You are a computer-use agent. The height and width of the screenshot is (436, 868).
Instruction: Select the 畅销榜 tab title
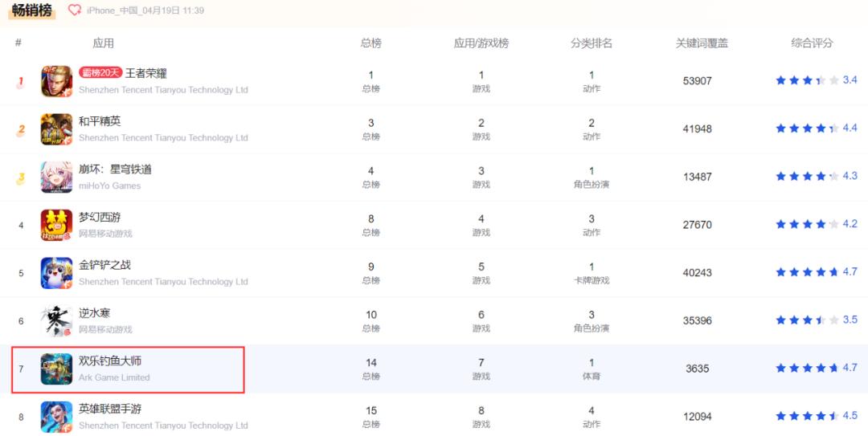point(32,10)
